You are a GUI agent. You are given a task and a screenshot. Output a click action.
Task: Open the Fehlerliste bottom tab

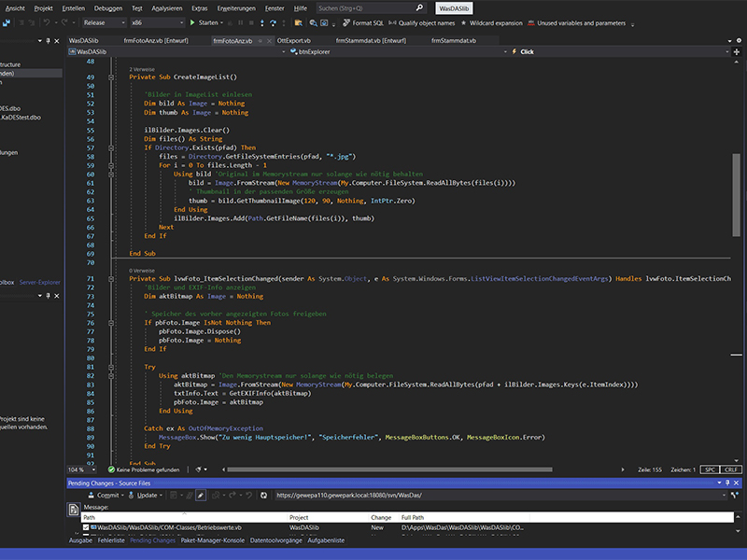click(x=111, y=540)
